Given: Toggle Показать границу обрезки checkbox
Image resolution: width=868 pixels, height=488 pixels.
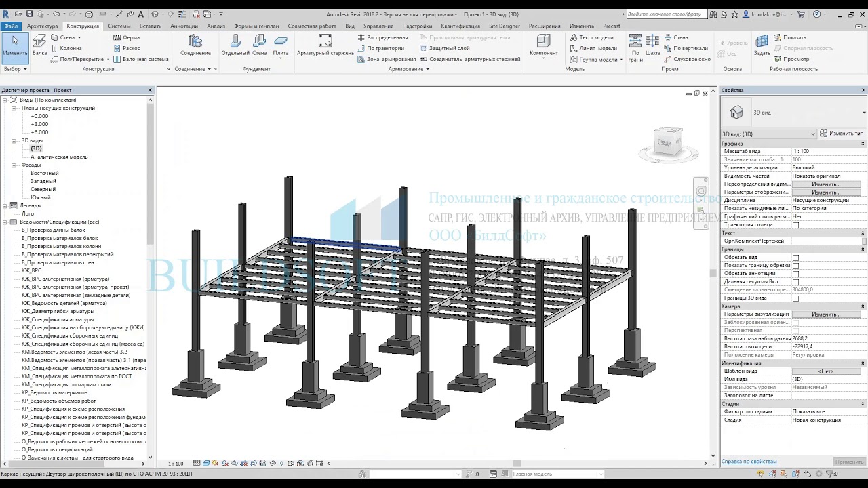Looking at the screenshot, I should (x=796, y=266).
